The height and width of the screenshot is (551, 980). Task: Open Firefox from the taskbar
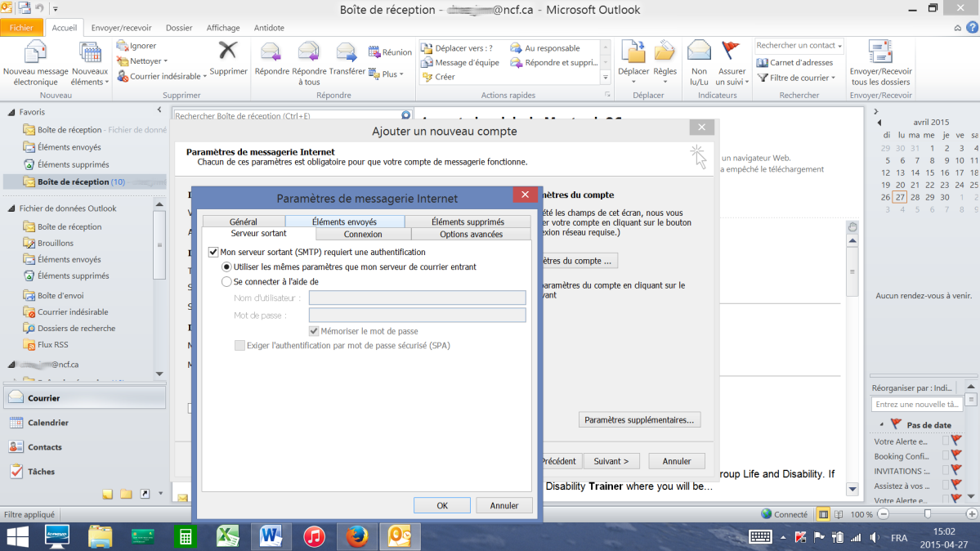[357, 536]
